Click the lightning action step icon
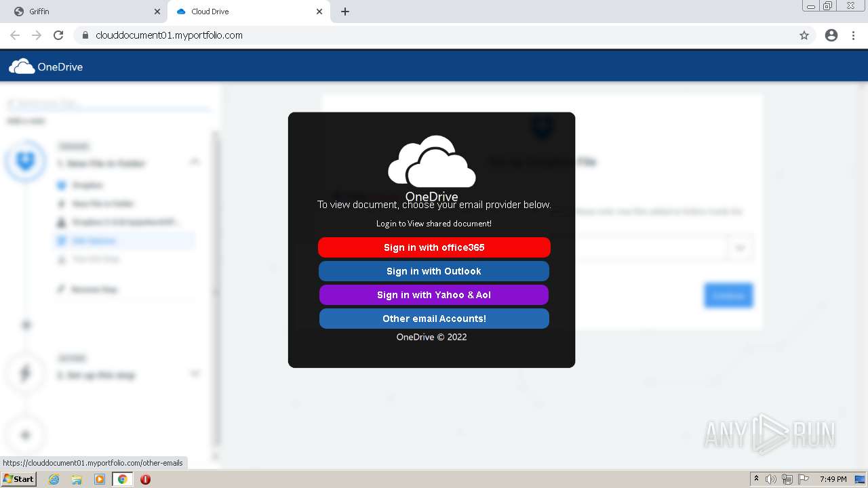The width and height of the screenshot is (868, 488). (x=26, y=373)
